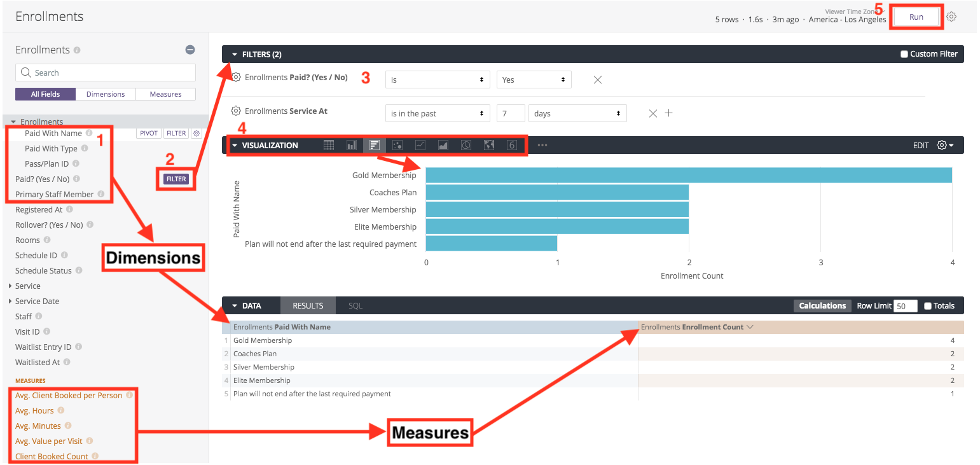980x465 pixels.
Task: Pick the area chart visualization
Action: (x=443, y=145)
